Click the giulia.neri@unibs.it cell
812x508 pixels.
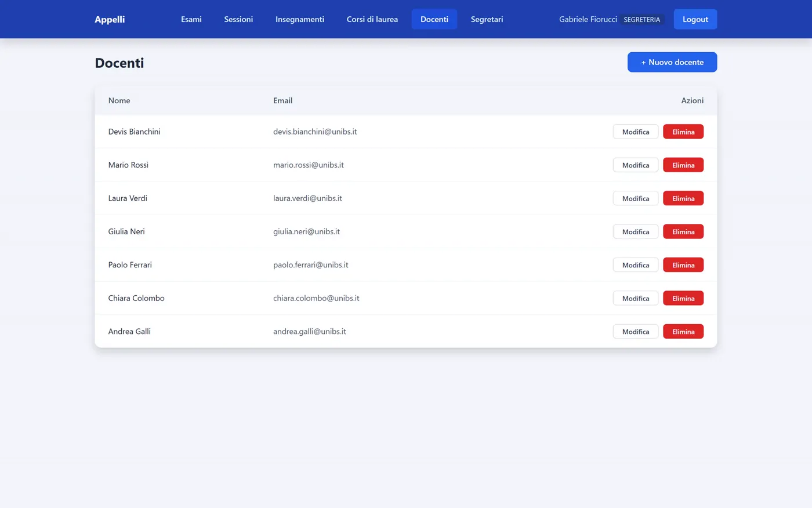306,231
